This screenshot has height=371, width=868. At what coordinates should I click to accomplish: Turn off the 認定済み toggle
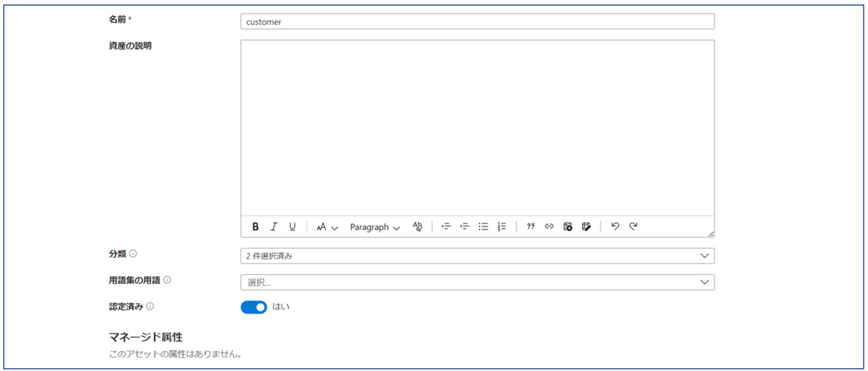pyautogui.click(x=254, y=307)
